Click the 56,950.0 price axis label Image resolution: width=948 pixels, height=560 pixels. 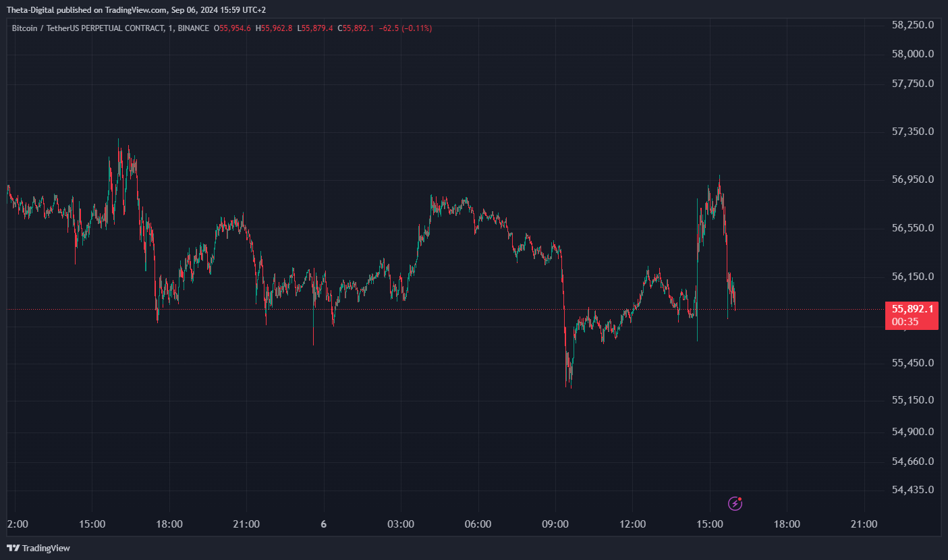point(912,180)
